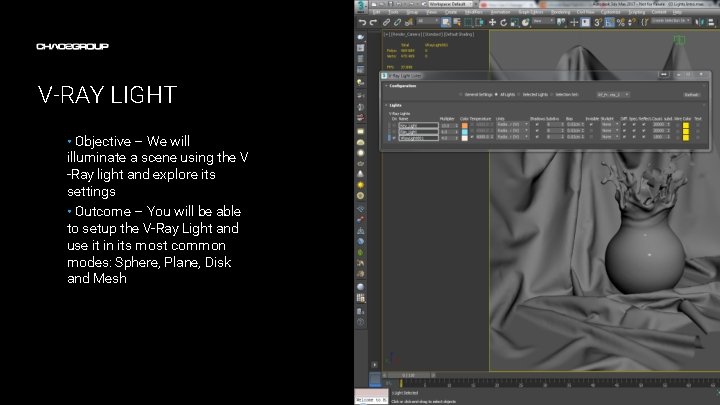Click the Default Shading viewport label
Screen dimensions: 720x405
(x=459, y=34)
